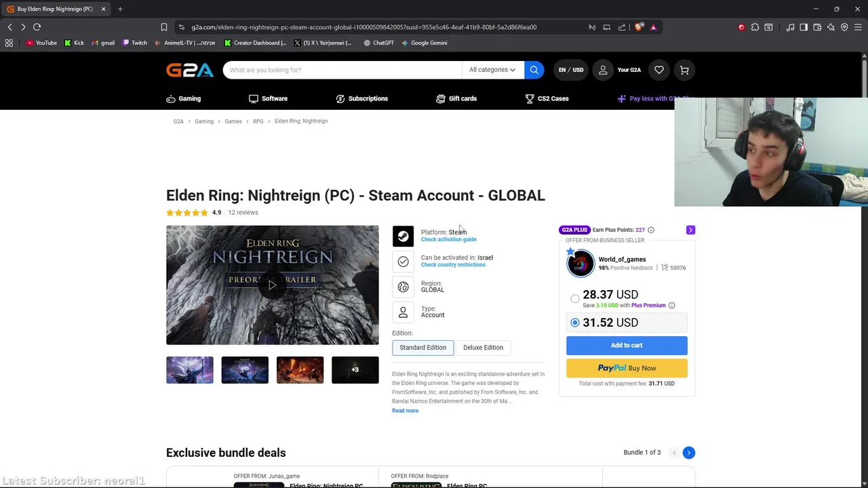
Task: Open the Twitch bookmark
Action: pyautogui.click(x=135, y=43)
